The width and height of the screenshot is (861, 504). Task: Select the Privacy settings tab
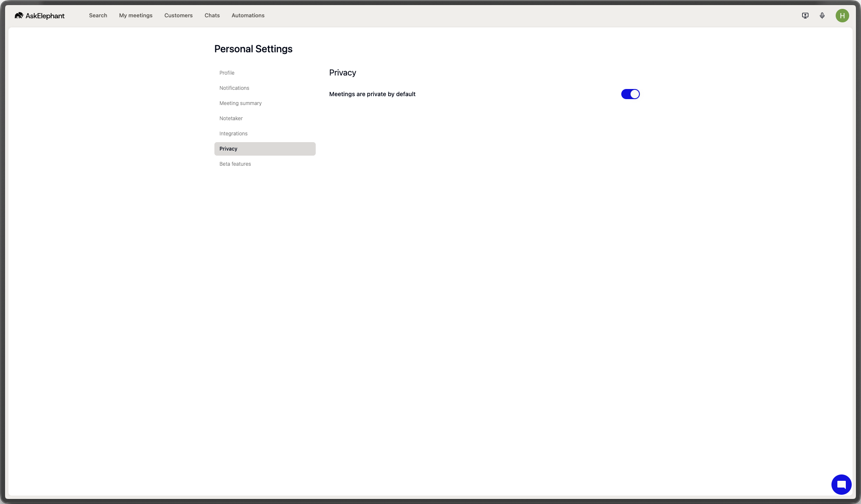(x=265, y=149)
